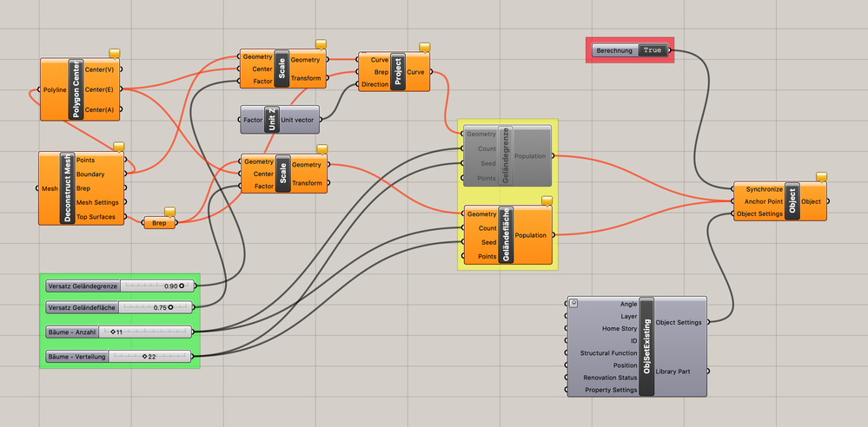Screen dimensions: 868x427
Task: Click the Boundary output on Deconstruct Mesh
Action: pyautogui.click(x=90, y=174)
